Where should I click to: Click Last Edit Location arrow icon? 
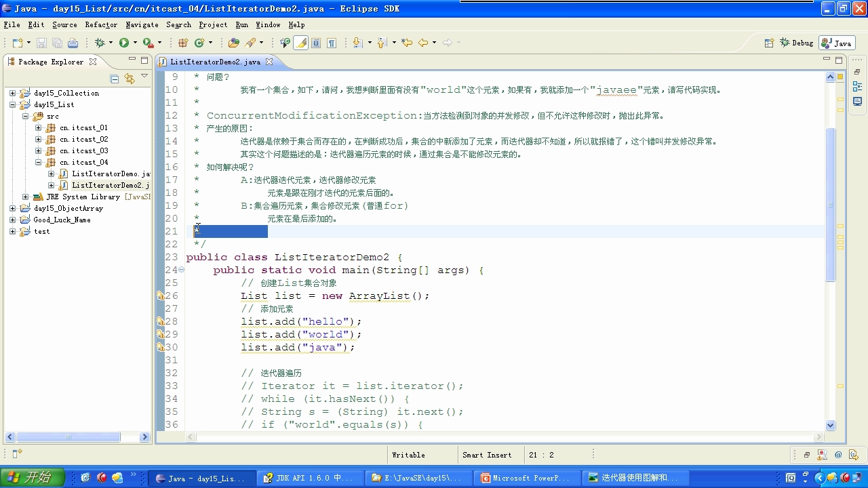point(407,43)
